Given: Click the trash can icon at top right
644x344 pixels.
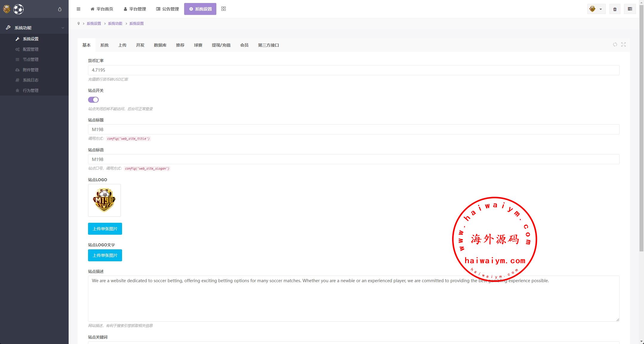Looking at the screenshot, I should (615, 9).
